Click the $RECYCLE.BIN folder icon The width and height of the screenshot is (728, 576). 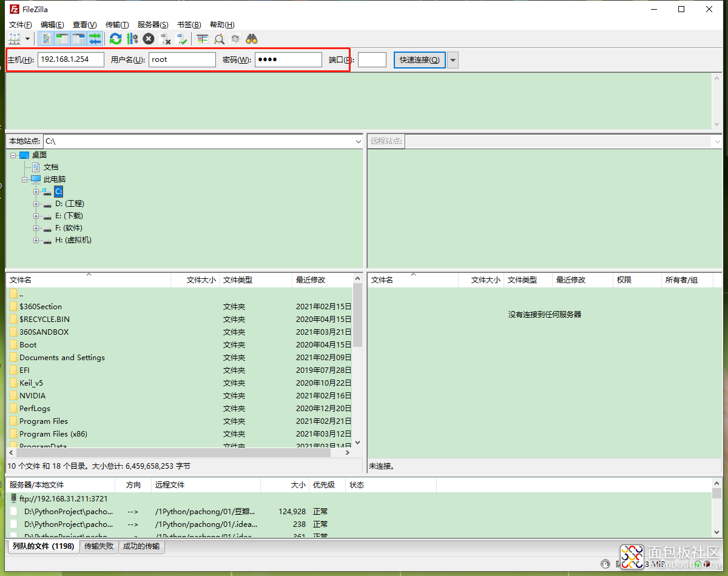pos(13,319)
